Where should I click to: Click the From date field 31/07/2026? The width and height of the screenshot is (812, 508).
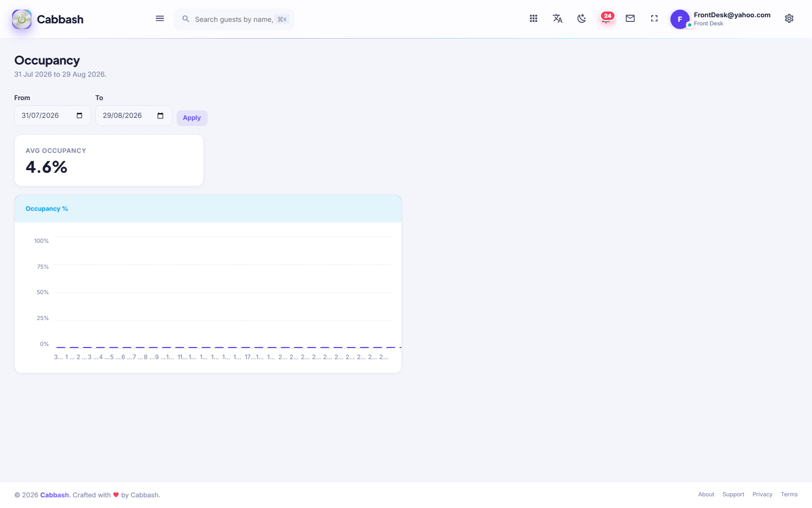click(x=53, y=116)
